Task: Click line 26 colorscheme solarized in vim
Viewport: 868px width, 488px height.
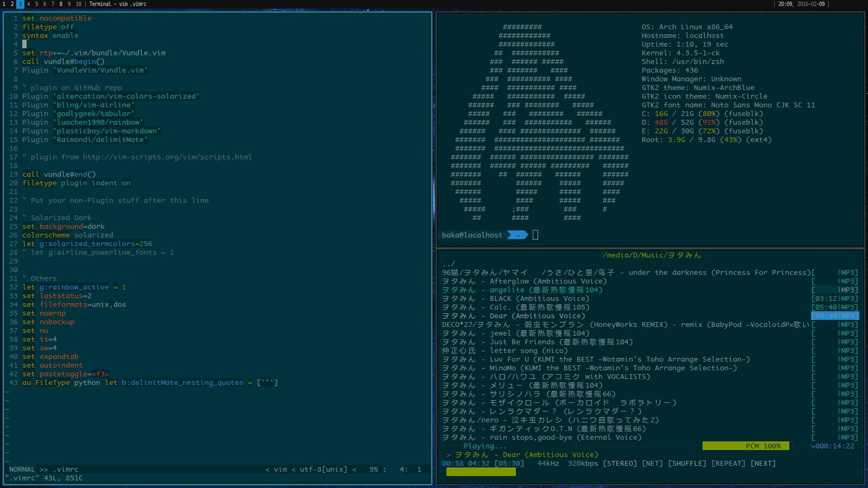Action: click(68, 235)
